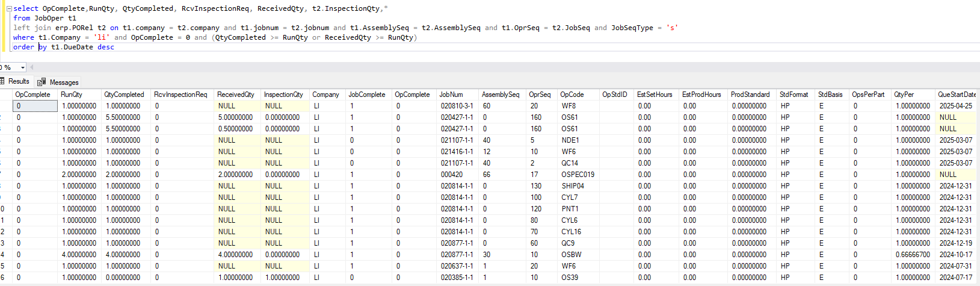Click the CYL16 cell
The image size is (980, 286).
[578, 232]
